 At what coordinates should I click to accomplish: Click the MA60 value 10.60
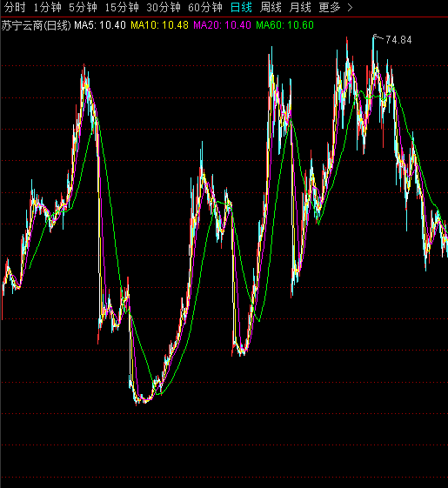coord(300,25)
